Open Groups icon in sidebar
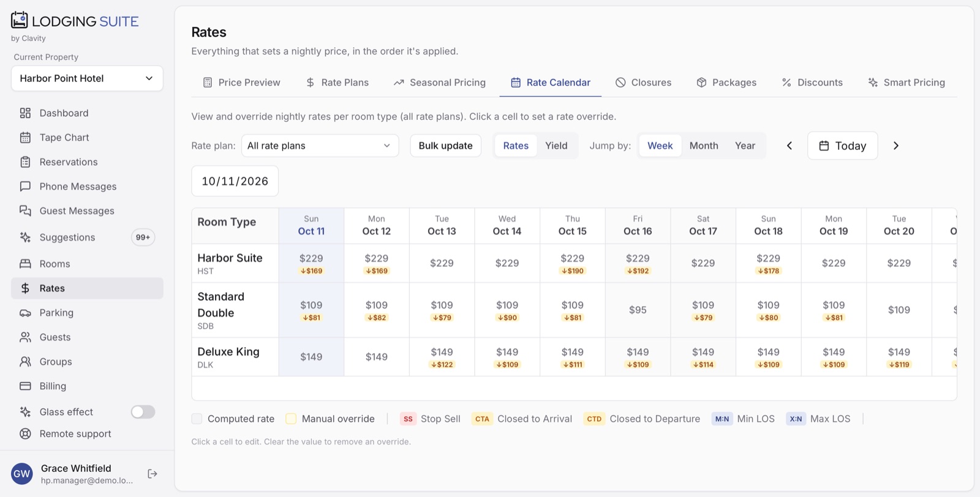This screenshot has width=980, height=497. click(25, 362)
